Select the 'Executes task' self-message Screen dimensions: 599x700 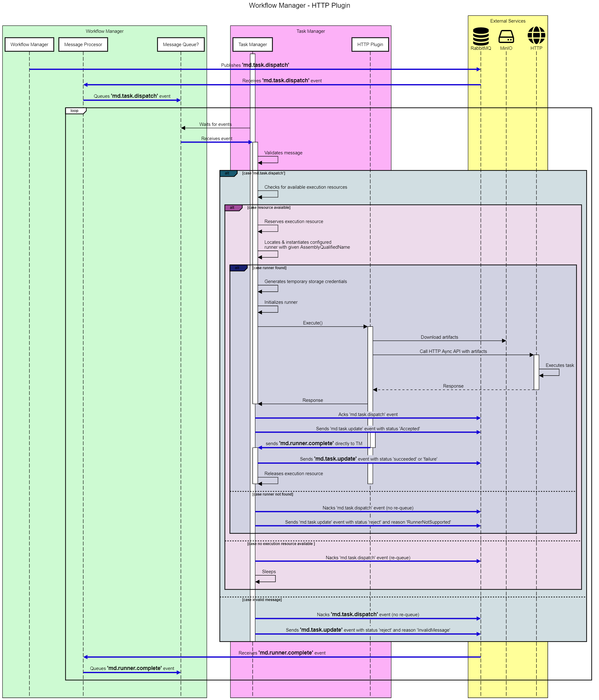tap(560, 365)
